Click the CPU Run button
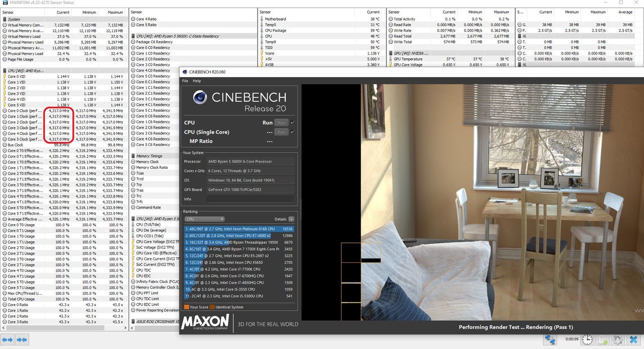 [x=281, y=122]
